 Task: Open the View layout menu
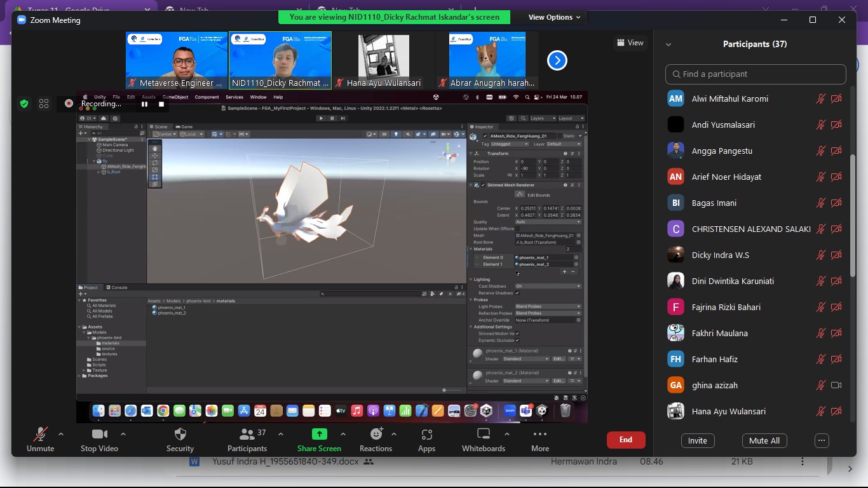click(x=630, y=43)
